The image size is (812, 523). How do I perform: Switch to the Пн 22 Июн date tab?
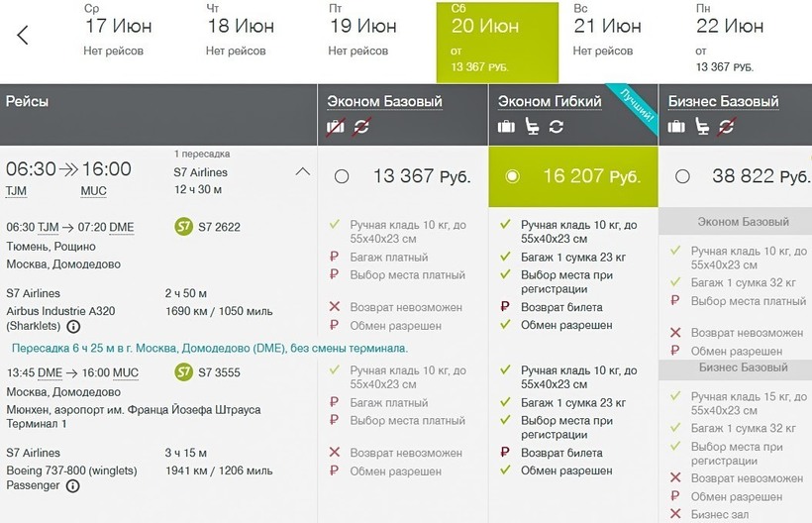[x=731, y=42]
